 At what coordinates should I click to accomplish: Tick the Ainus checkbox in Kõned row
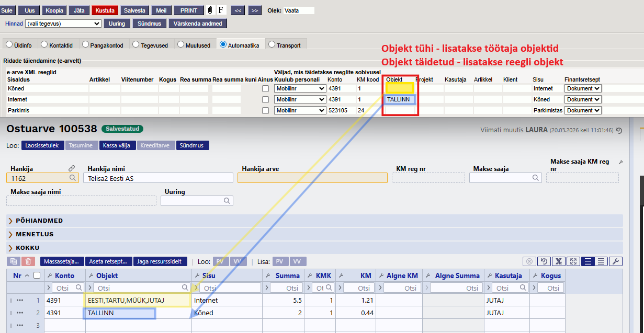(x=266, y=89)
